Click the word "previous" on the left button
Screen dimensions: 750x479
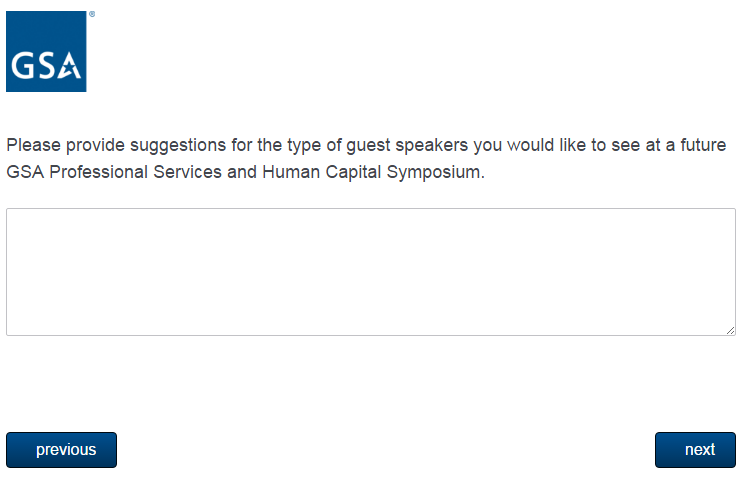pyautogui.click(x=66, y=450)
